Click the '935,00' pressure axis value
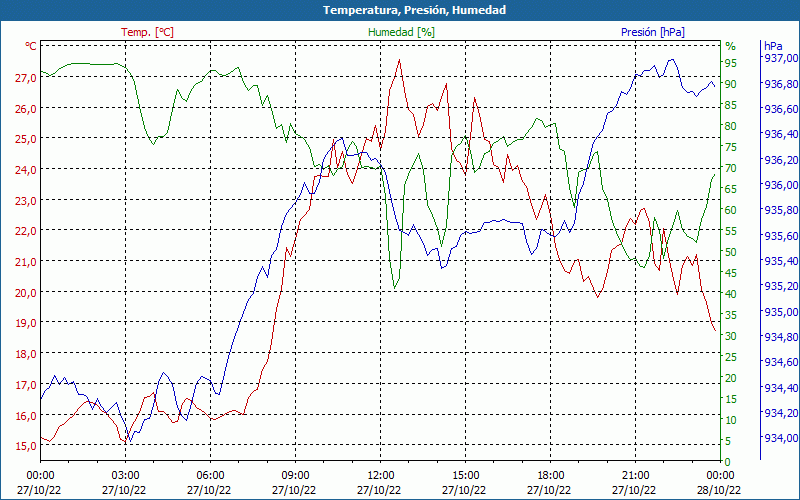 (781, 312)
